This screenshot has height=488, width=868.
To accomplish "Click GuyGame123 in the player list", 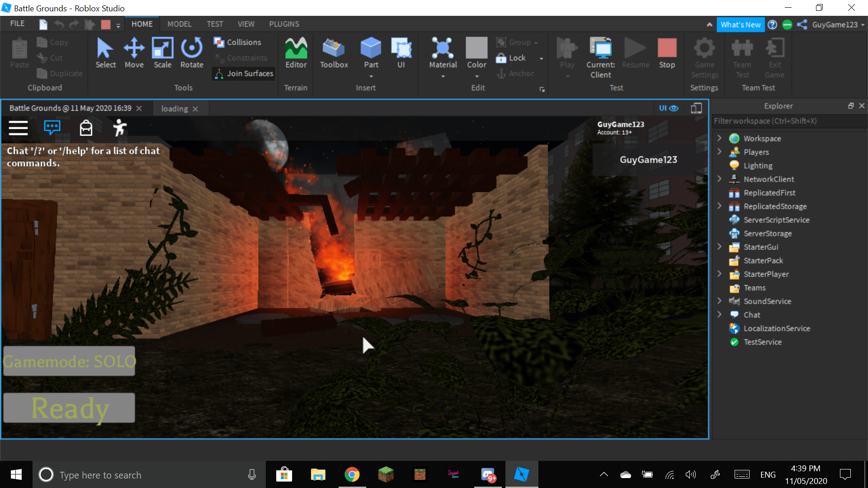I will tap(648, 160).
